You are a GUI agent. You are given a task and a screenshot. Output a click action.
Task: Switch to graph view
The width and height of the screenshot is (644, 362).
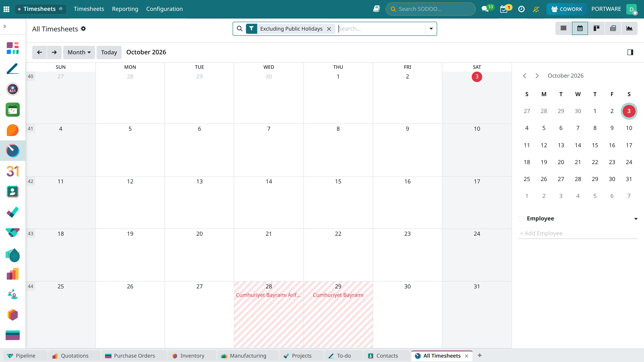[629, 29]
